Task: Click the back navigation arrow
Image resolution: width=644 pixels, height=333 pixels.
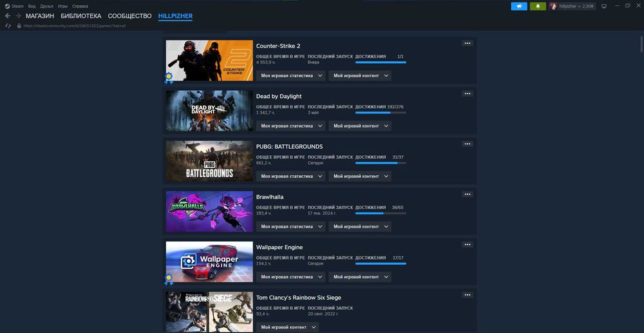Action: (x=8, y=15)
